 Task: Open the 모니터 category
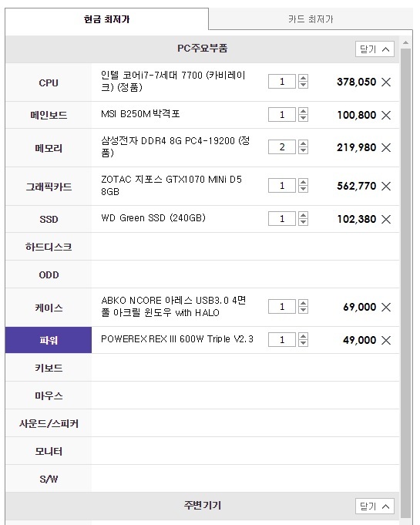click(x=202, y=451)
